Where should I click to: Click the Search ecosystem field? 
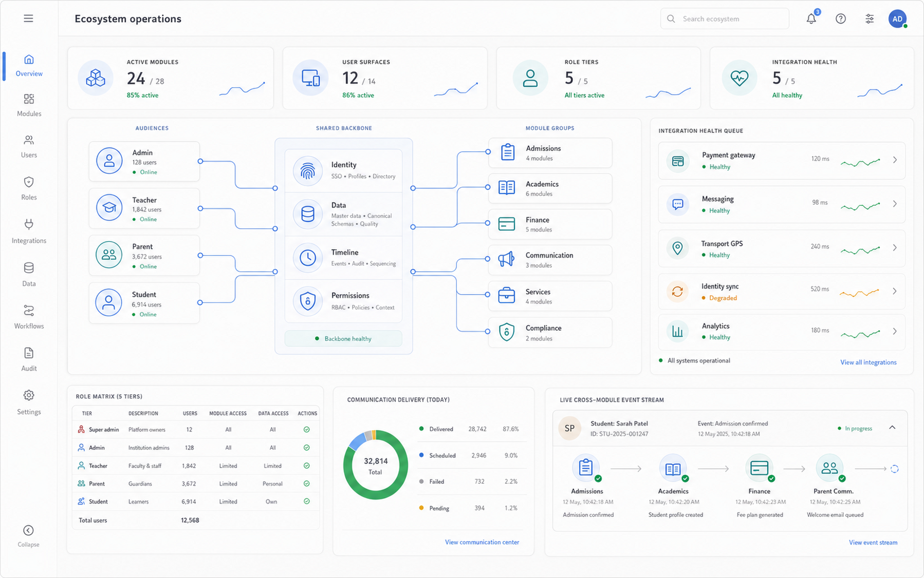pos(724,19)
